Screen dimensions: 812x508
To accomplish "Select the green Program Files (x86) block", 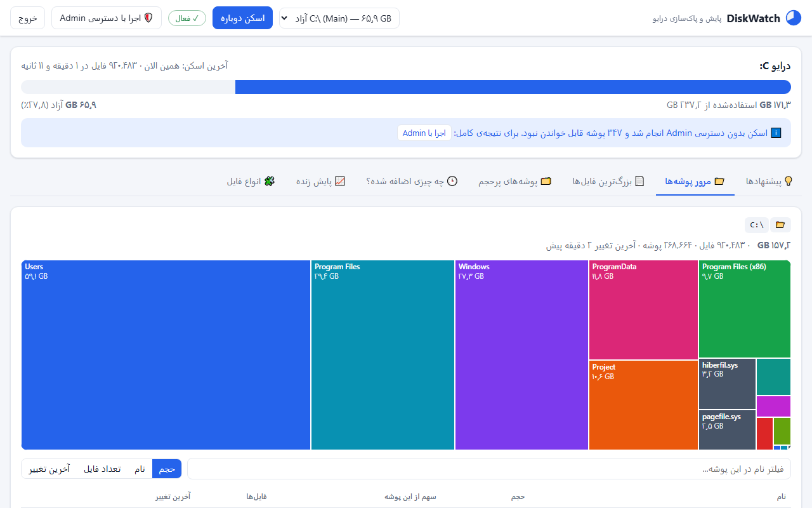I will tap(745, 309).
